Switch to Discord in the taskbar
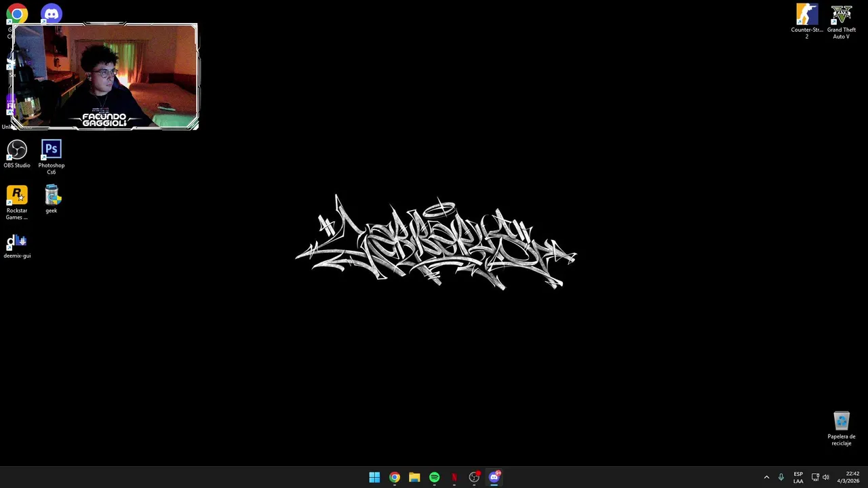 pyautogui.click(x=494, y=477)
